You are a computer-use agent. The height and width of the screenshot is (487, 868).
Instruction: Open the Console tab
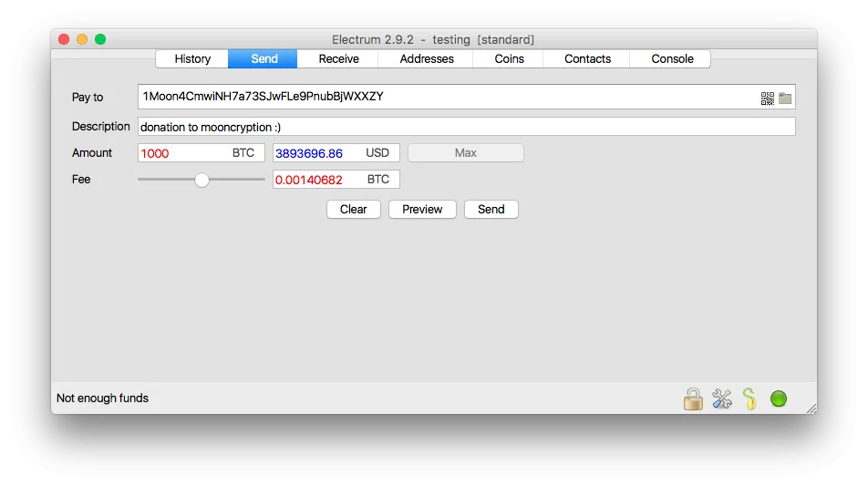(671, 58)
